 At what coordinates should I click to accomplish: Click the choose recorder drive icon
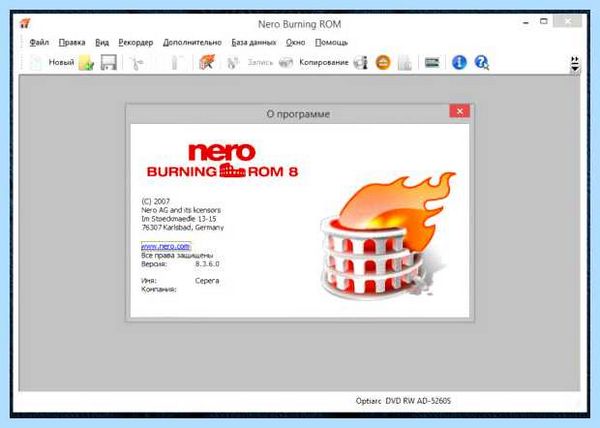pos(432,62)
